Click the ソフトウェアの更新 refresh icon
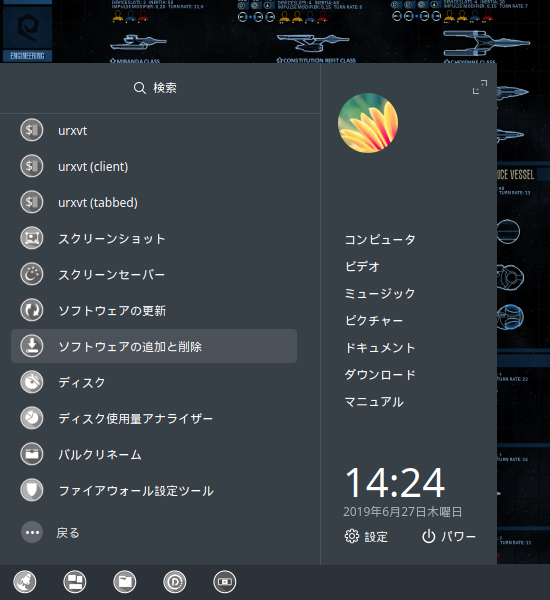The width and height of the screenshot is (550, 600). (32, 310)
